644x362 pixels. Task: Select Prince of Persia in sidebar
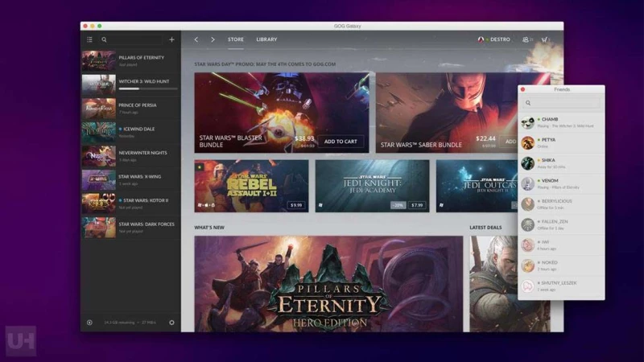click(x=130, y=109)
